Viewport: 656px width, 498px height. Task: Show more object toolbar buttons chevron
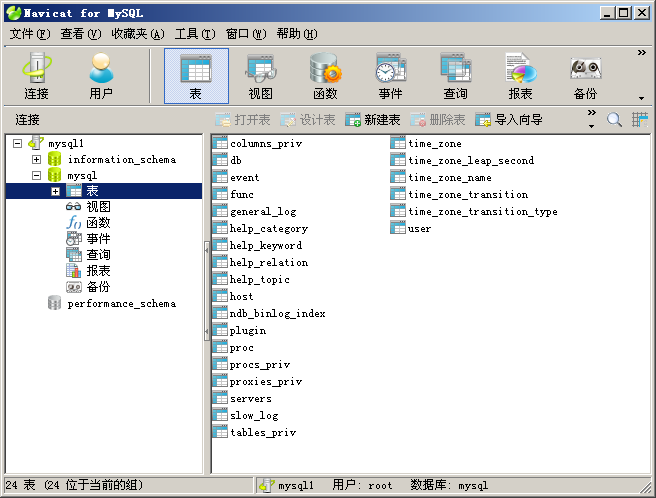592,113
